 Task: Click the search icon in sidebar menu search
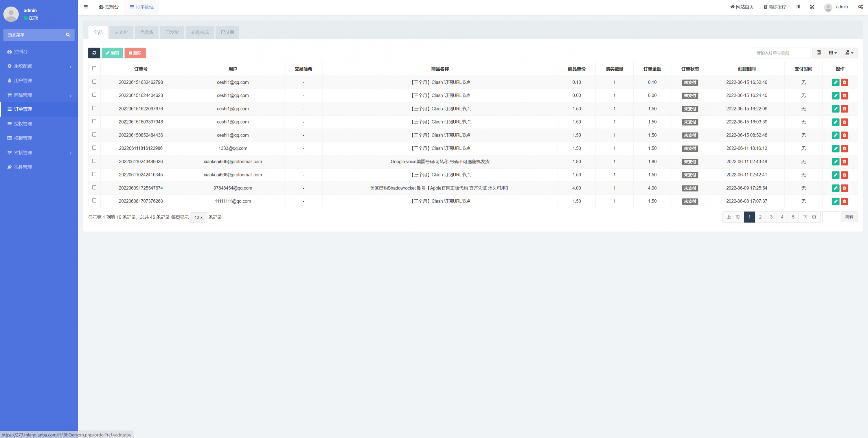pyautogui.click(x=68, y=35)
